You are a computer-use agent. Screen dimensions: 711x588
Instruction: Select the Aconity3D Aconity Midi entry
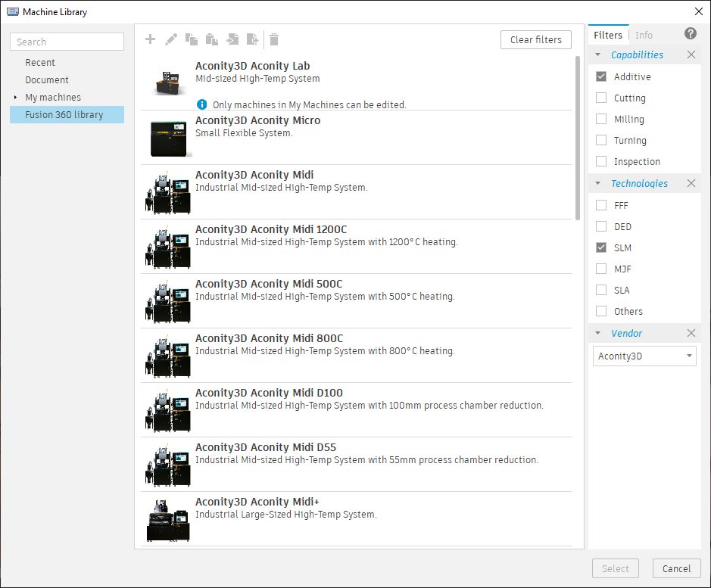point(356,191)
